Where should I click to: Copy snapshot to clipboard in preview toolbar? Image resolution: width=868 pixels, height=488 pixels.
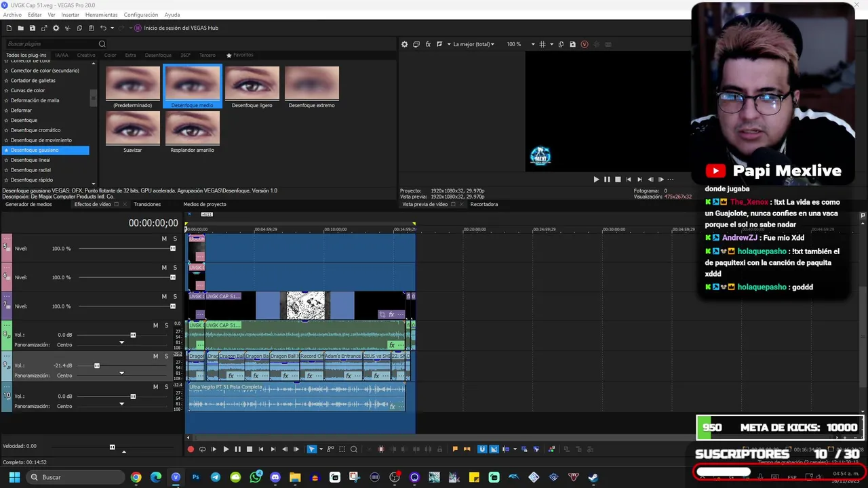[561, 44]
